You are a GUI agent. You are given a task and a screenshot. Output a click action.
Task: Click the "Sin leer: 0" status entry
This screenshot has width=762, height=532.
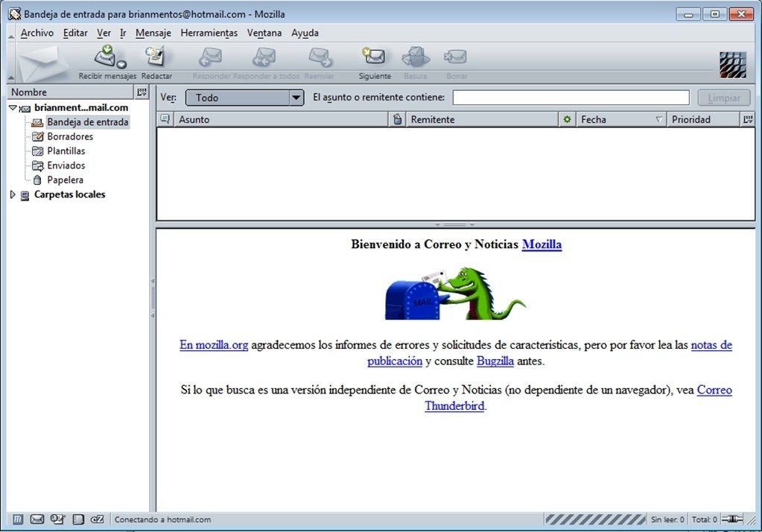pyautogui.click(x=667, y=519)
